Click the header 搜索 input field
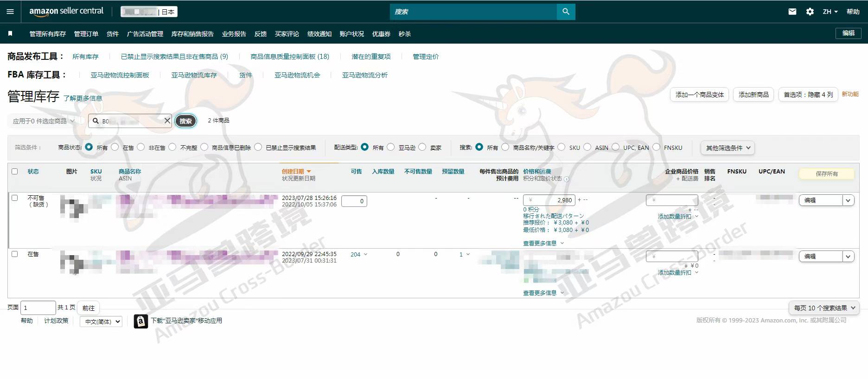 473,12
